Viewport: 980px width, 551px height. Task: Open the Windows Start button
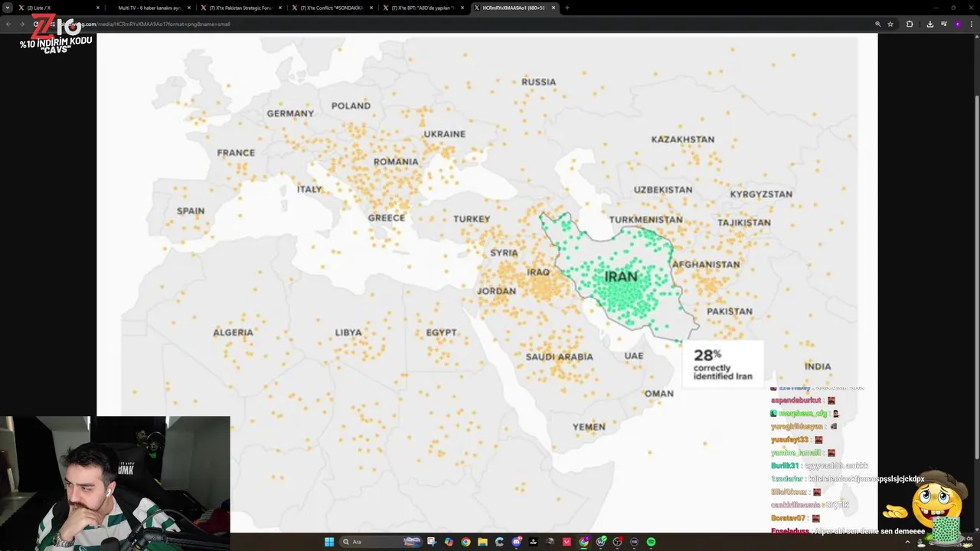[329, 542]
